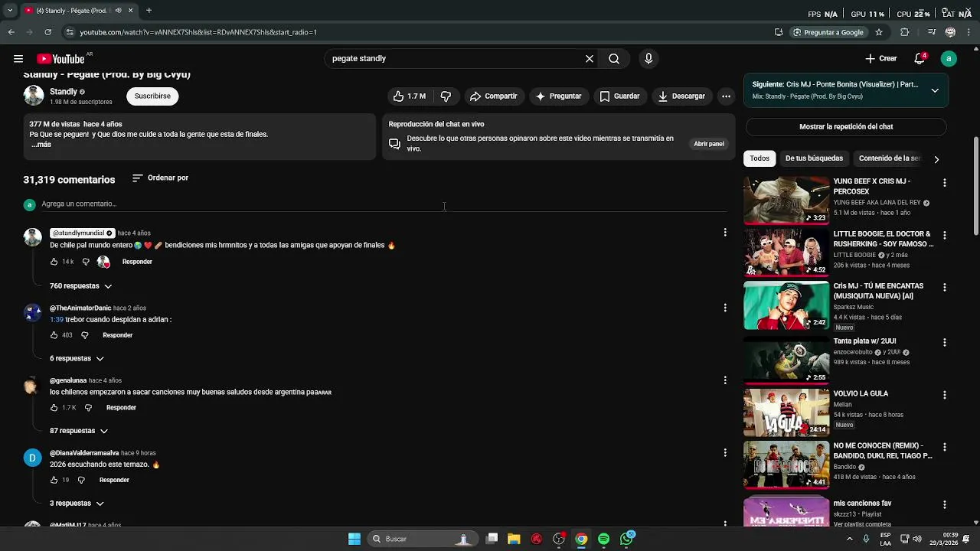Open more actions menu beside Descargar
The height and width of the screenshot is (551, 980).
coord(726,96)
